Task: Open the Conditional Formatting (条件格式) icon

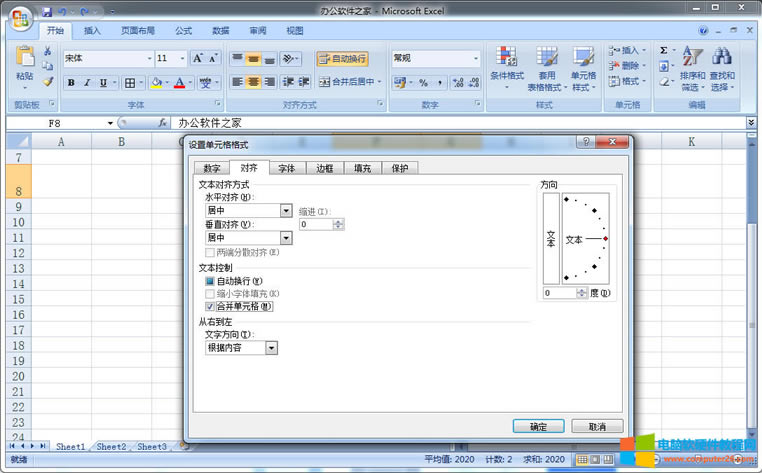Action: pyautogui.click(x=507, y=66)
